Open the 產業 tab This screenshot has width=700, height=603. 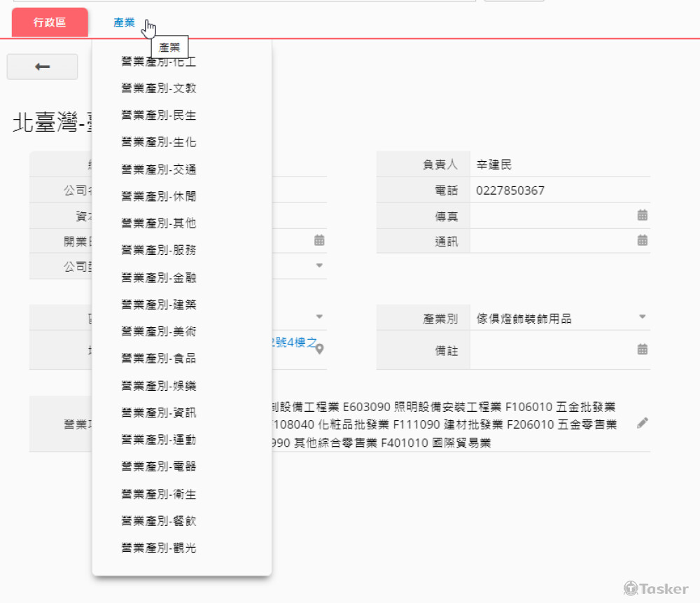[124, 22]
